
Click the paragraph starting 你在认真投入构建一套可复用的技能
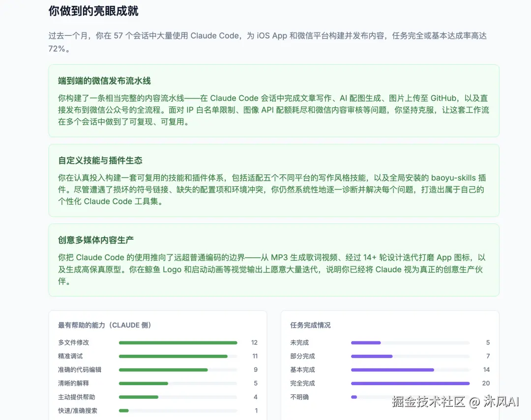click(x=272, y=190)
